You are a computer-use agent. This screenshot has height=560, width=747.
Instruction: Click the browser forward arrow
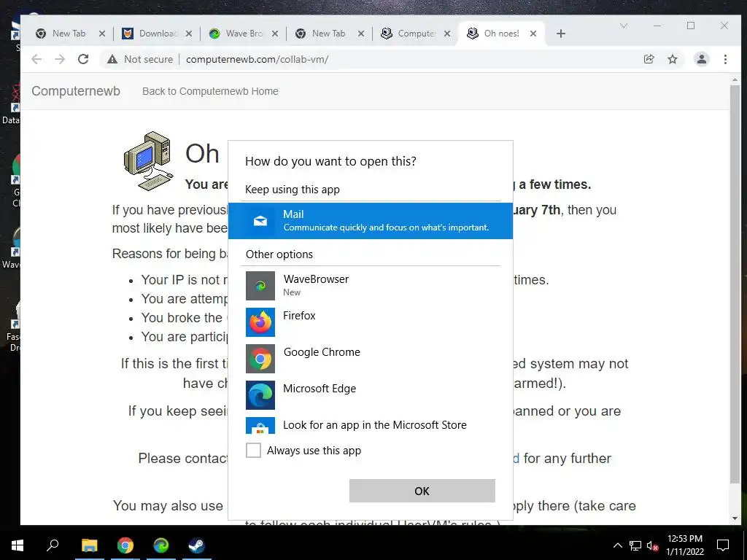coord(60,59)
